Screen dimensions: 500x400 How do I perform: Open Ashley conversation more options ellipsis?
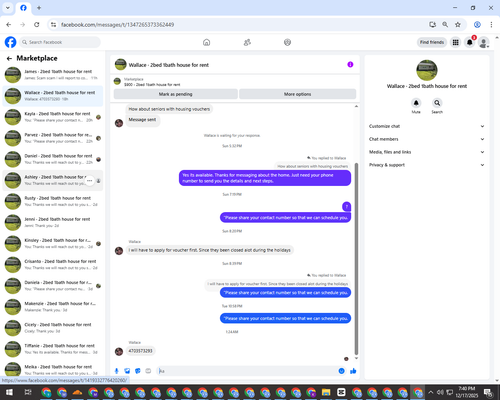(x=89, y=180)
